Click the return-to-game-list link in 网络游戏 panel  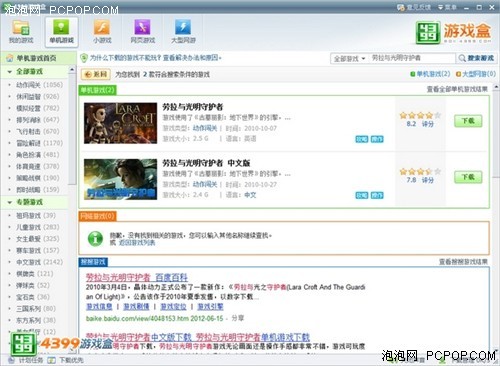[x=137, y=243]
